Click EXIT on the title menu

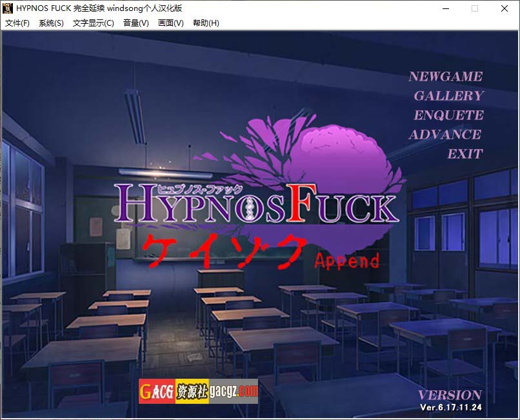[465, 154]
